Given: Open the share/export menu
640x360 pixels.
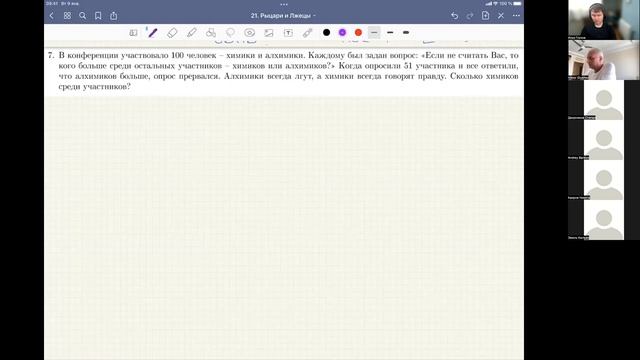Looking at the screenshot, I should (113, 16).
